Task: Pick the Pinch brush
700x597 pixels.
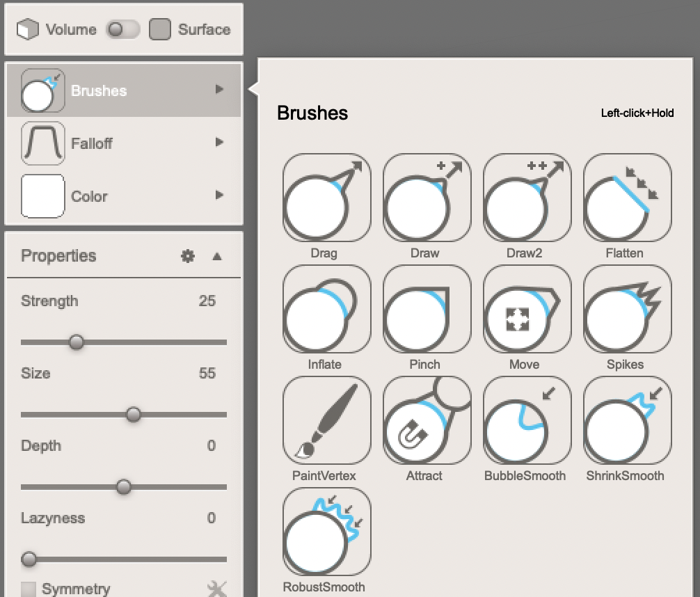Action: 426,308
